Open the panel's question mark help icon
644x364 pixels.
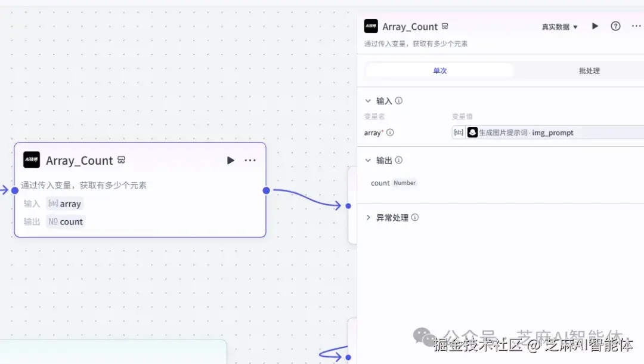[x=615, y=26]
